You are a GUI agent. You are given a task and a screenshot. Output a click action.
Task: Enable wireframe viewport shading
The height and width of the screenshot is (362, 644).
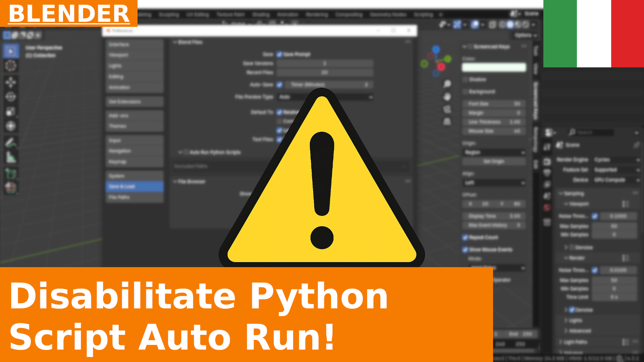click(502, 24)
